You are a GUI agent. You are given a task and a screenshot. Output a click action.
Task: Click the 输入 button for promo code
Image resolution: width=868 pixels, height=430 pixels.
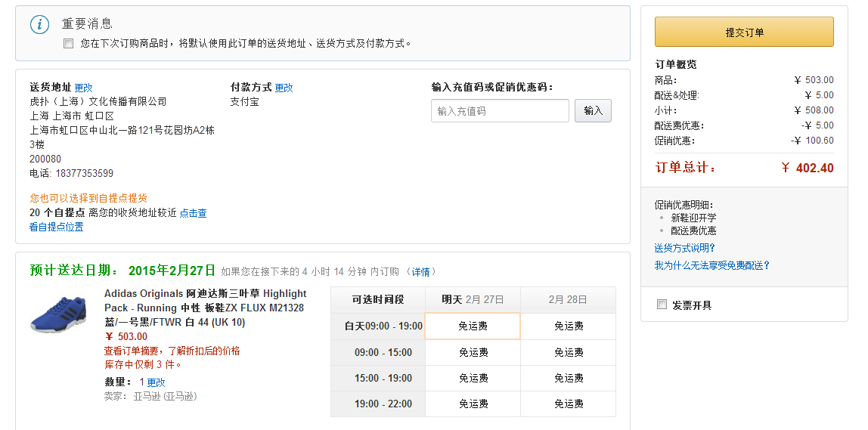(x=593, y=110)
